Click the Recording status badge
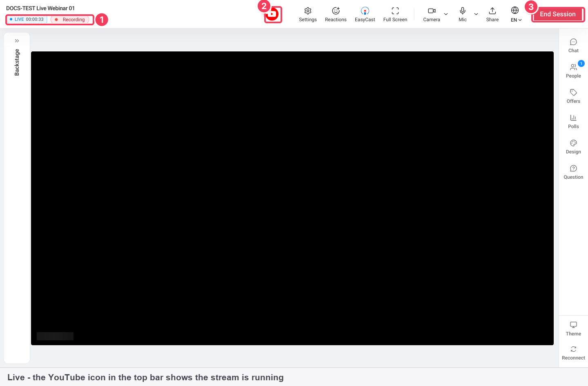 click(70, 20)
